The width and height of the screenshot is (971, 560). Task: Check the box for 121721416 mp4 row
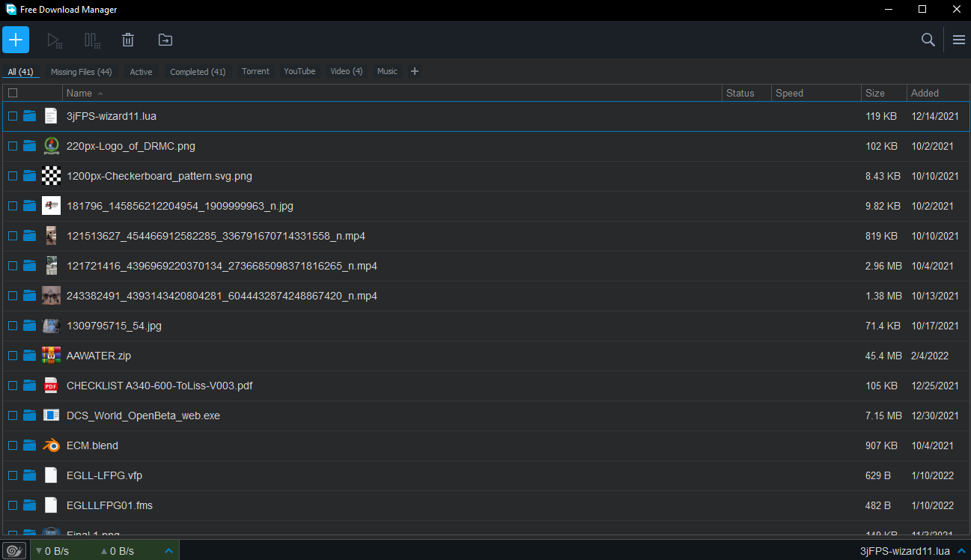point(13,266)
